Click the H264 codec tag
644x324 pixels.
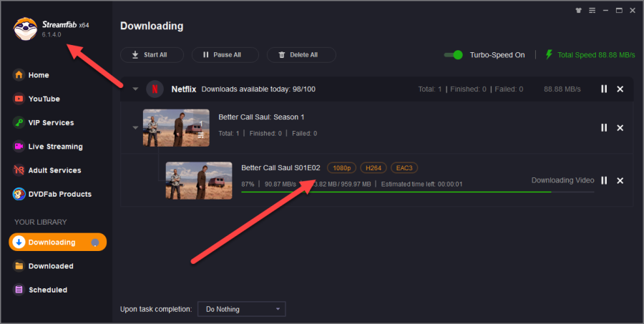point(374,168)
